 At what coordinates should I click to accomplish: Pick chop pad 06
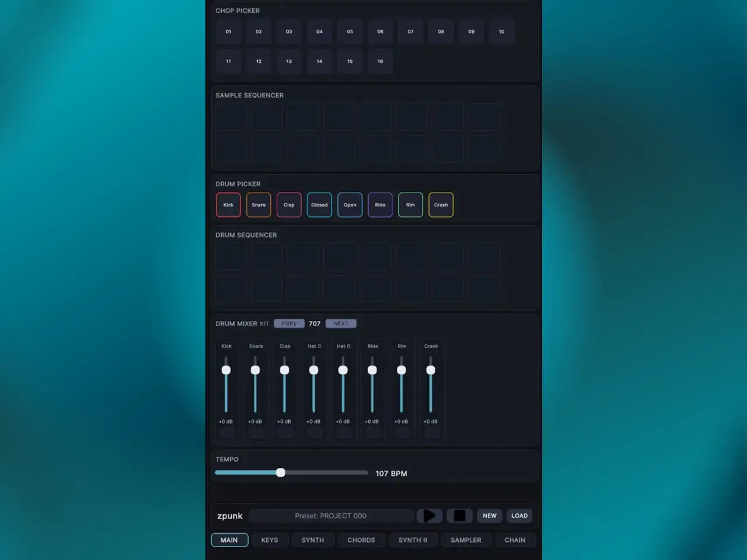click(380, 32)
